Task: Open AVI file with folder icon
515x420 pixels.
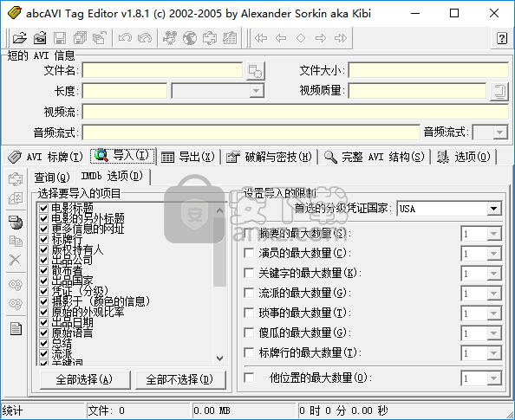Action: pos(20,38)
